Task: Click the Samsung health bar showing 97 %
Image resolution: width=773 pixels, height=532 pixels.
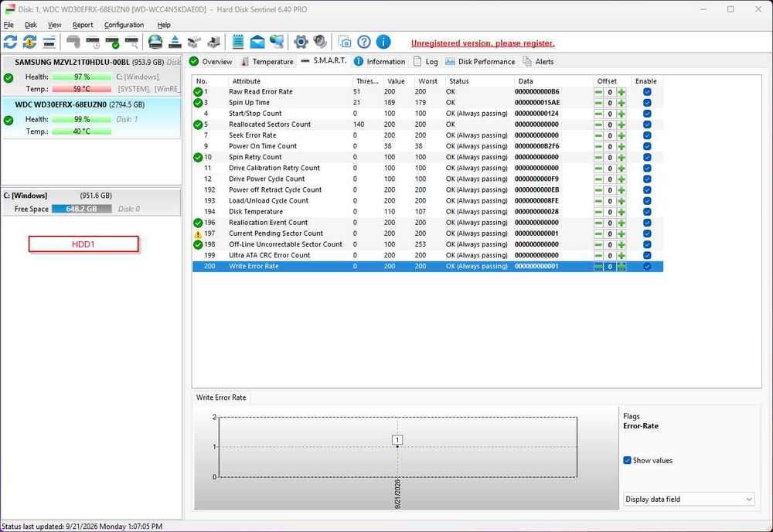Action: (81, 77)
